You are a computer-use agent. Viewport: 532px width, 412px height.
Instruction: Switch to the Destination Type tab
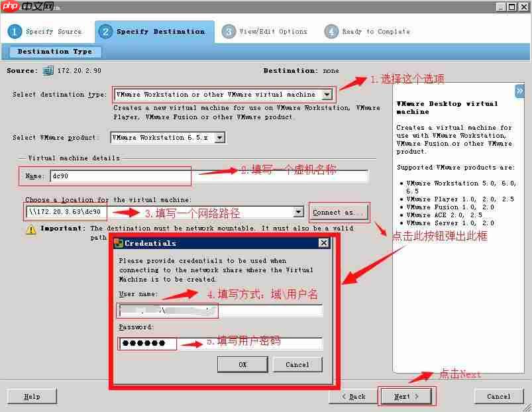point(53,52)
